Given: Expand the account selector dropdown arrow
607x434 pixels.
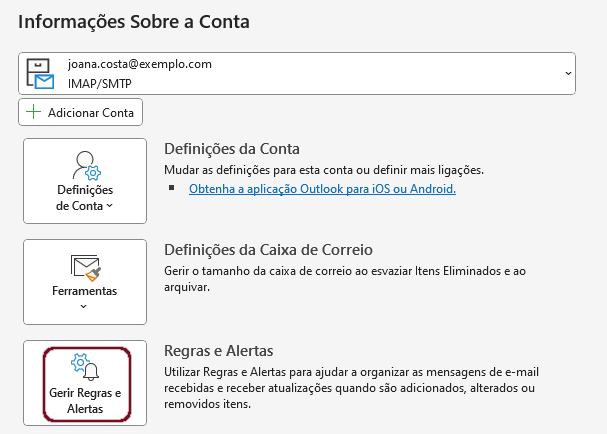Looking at the screenshot, I should 568,73.
